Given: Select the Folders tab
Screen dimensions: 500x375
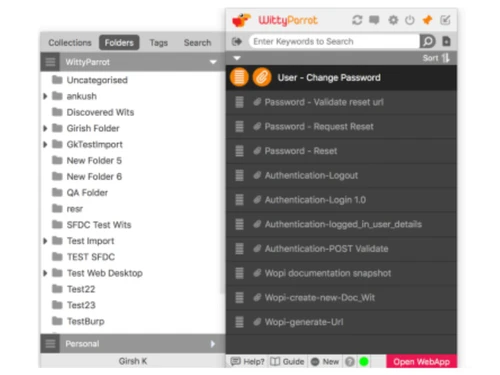Looking at the screenshot, I should tap(119, 43).
